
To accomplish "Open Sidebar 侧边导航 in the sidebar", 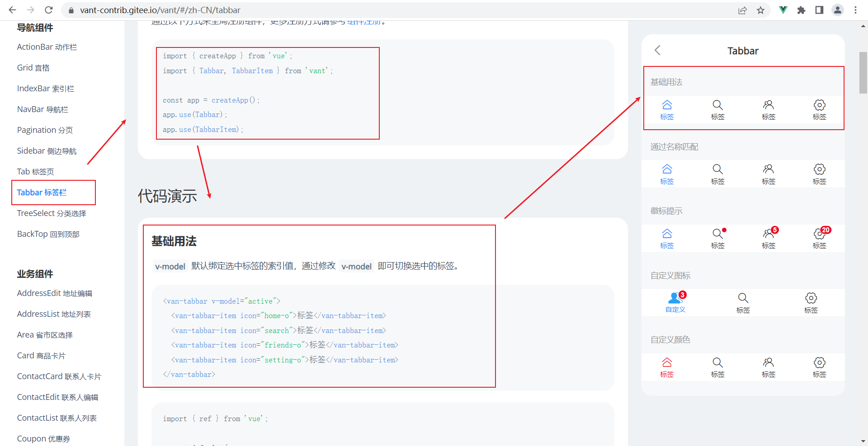I will pyautogui.click(x=47, y=151).
